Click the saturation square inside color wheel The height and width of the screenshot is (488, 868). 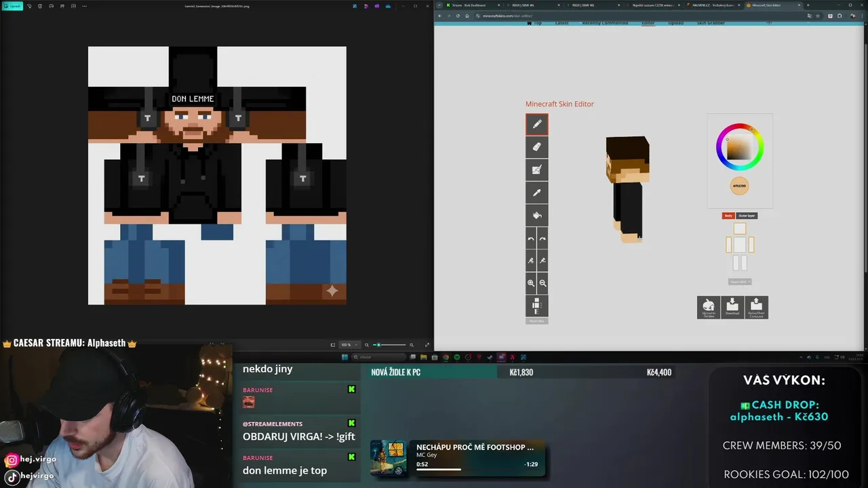click(x=739, y=148)
